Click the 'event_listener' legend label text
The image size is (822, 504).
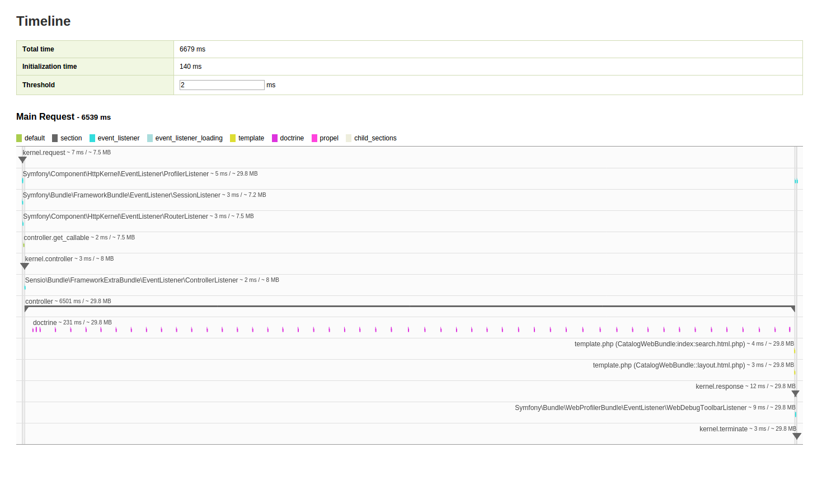[x=119, y=138]
